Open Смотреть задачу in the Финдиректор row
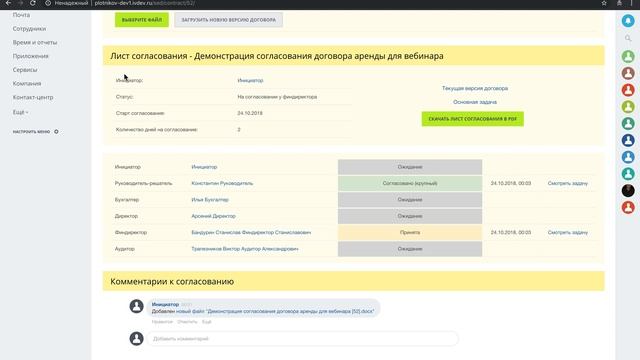The width and height of the screenshot is (640, 360). pos(567,232)
